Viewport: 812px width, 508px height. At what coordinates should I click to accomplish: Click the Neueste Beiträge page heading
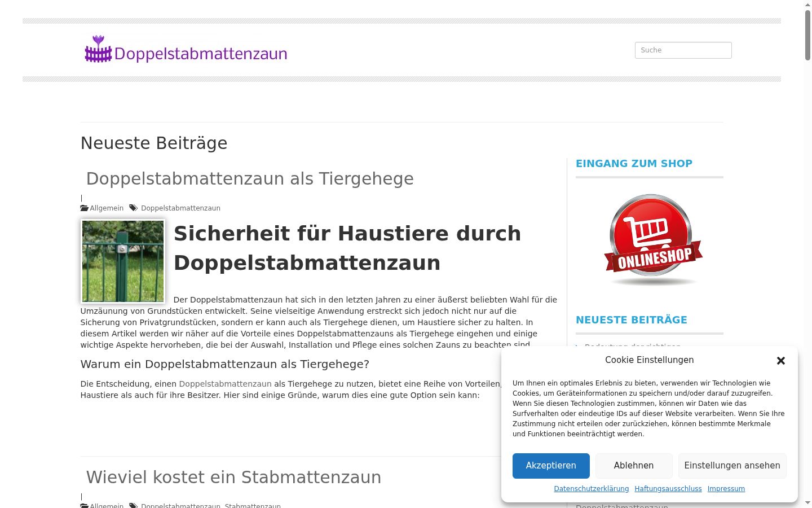(154, 143)
